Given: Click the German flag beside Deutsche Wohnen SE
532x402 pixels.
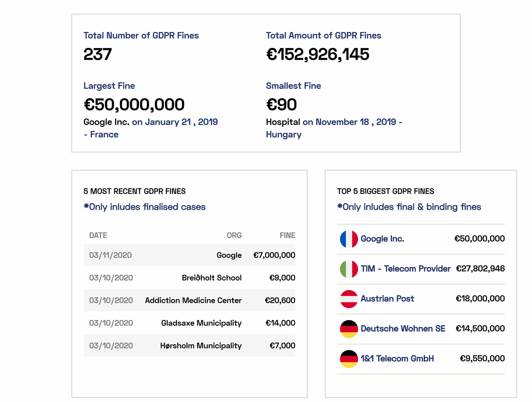Looking at the screenshot, I should [349, 329].
